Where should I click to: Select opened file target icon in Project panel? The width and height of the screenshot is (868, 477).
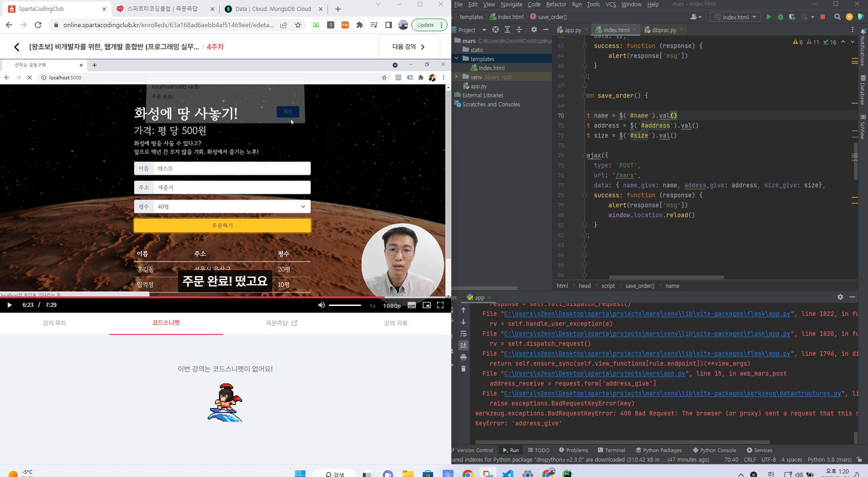click(496, 30)
